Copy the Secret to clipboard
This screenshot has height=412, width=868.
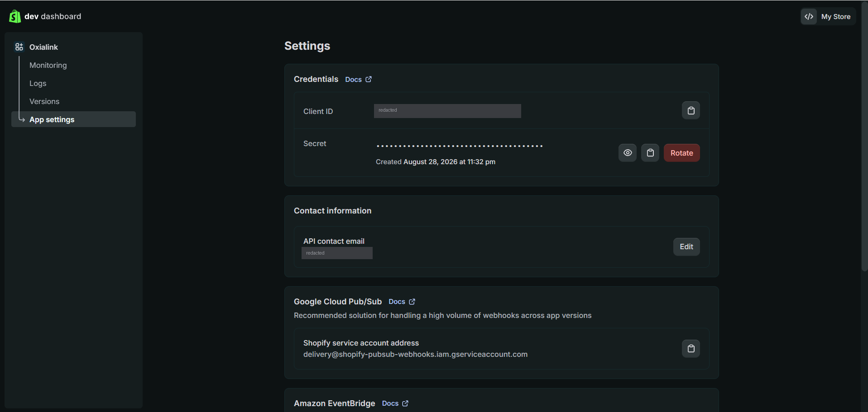[x=650, y=153]
